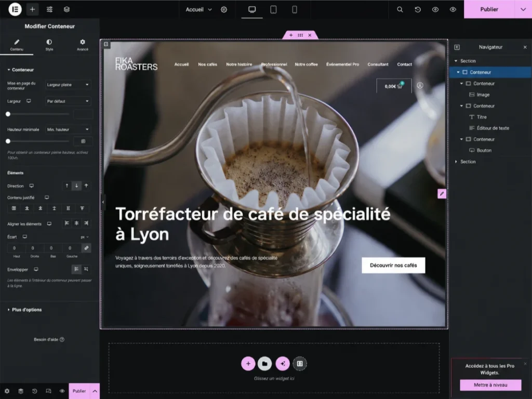Open the finder search icon
This screenshot has height=399, width=532.
[400, 9]
